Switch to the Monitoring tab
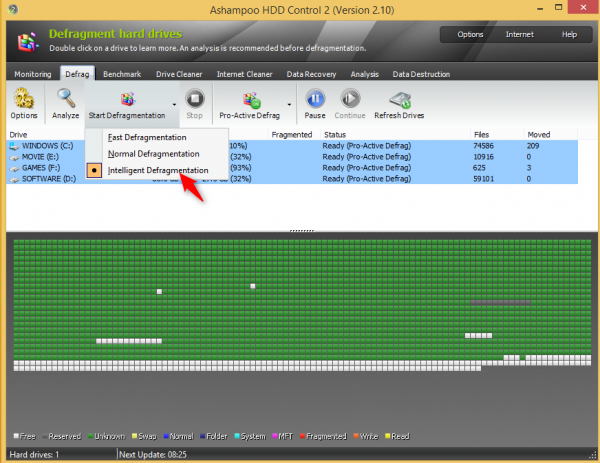 (33, 74)
